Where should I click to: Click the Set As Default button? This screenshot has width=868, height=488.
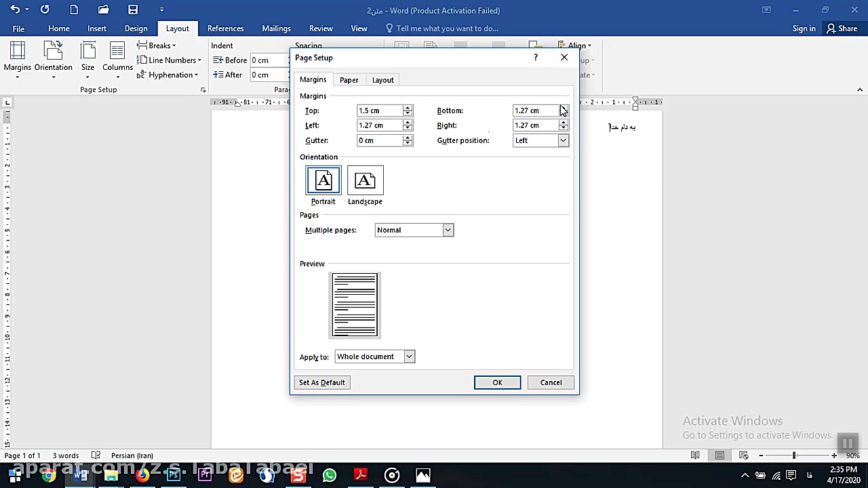tap(321, 382)
